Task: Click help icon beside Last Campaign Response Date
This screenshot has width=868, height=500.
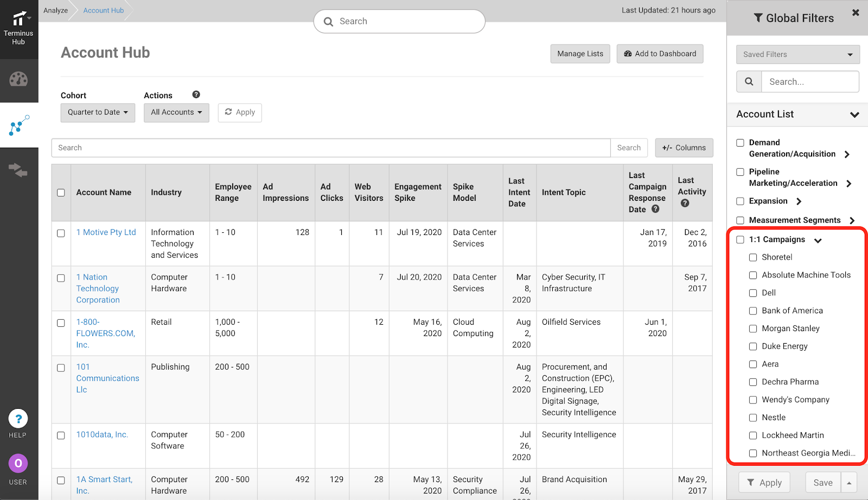Action: (655, 209)
